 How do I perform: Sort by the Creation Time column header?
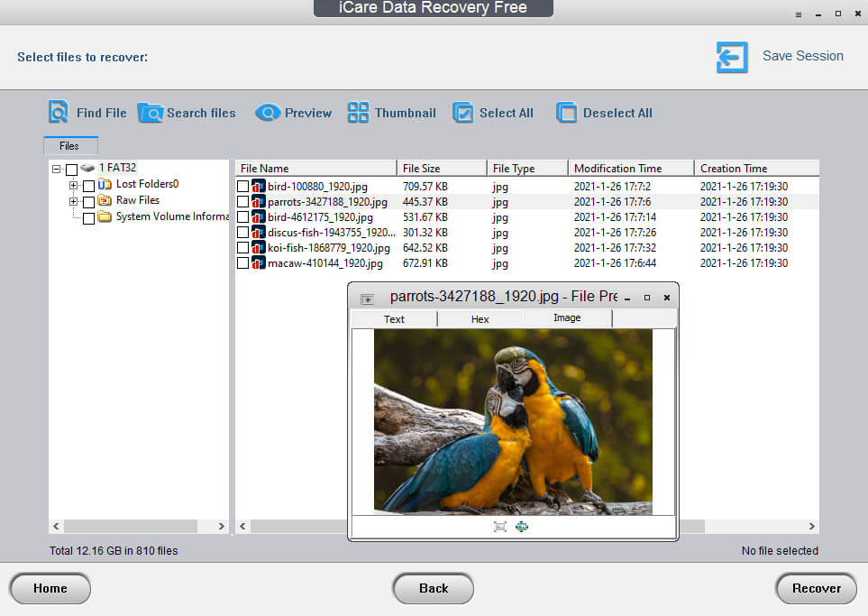pos(757,169)
